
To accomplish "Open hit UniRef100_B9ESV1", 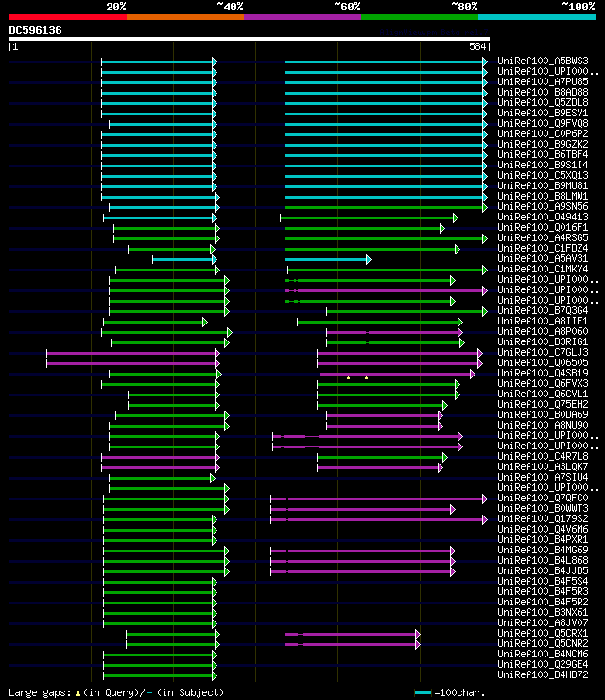I will [x=543, y=113].
